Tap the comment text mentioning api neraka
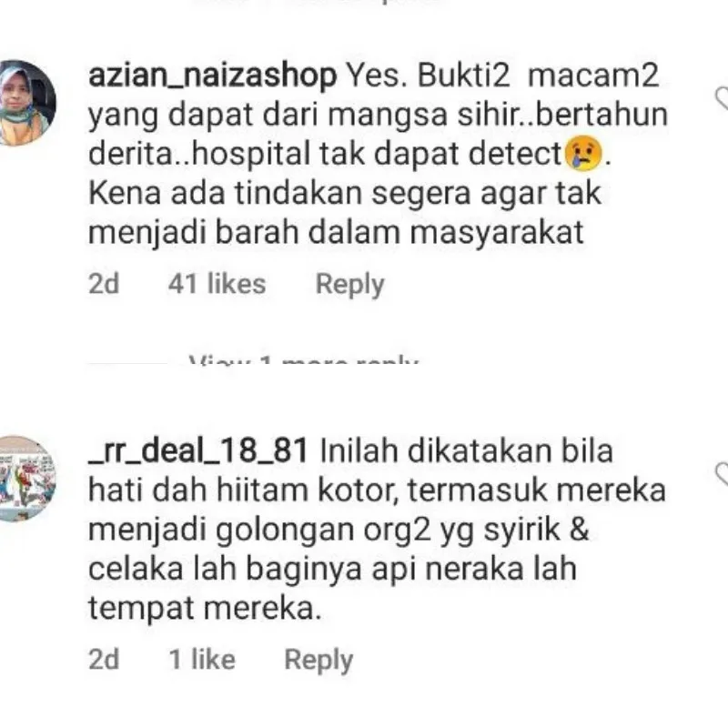 click(x=377, y=530)
